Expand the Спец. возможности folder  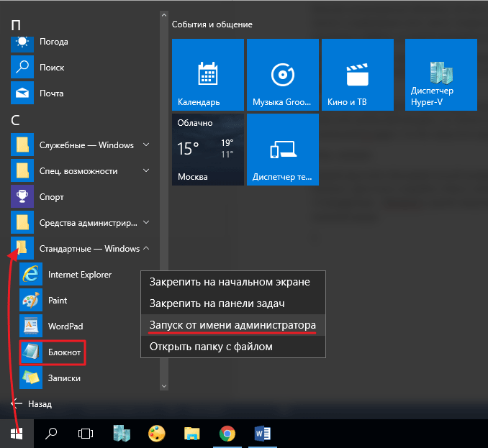point(81,171)
